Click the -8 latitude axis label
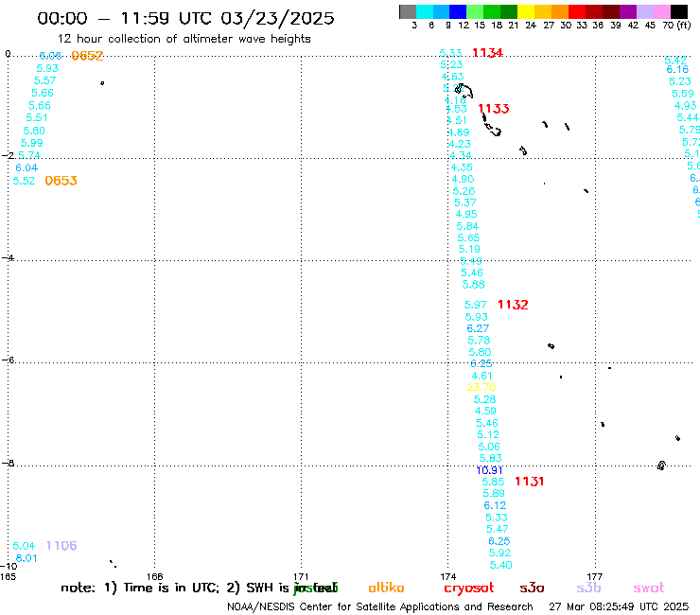The image size is (700, 615). pos(9,464)
